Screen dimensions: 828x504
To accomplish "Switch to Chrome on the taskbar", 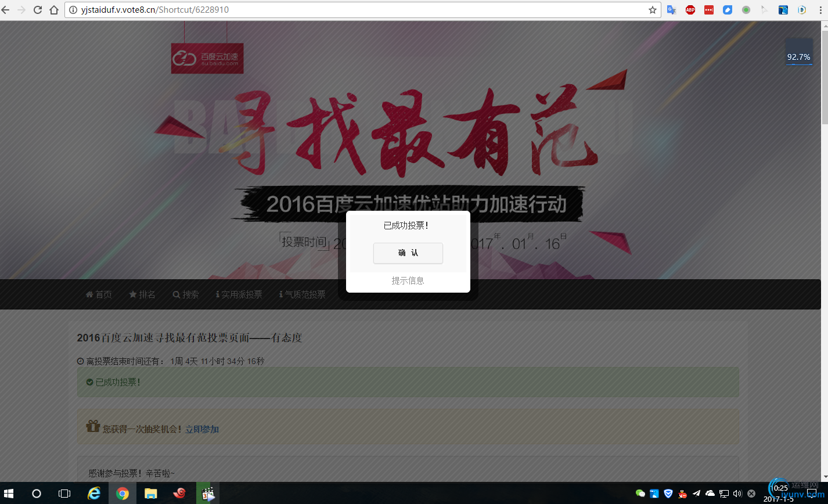I will click(x=122, y=494).
